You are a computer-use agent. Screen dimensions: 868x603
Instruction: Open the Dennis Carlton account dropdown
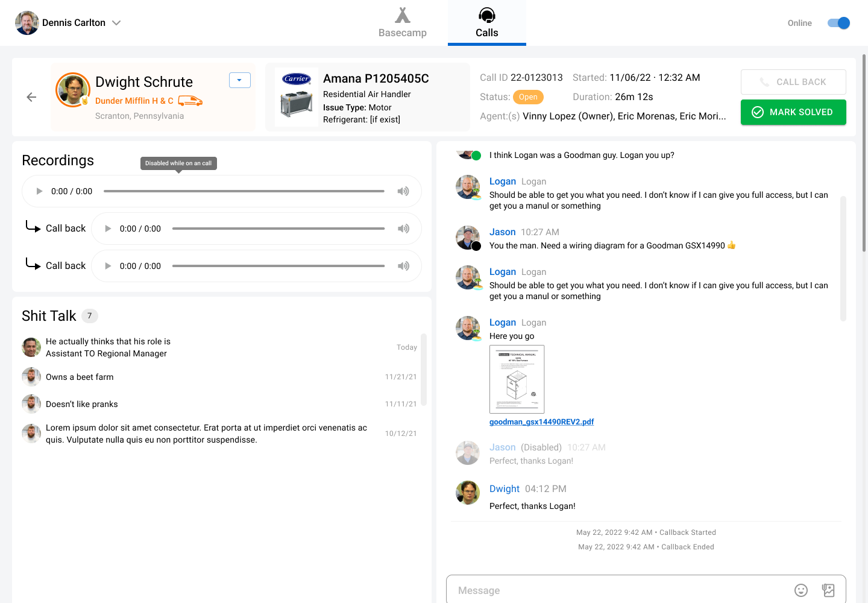[x=116, y=23]
